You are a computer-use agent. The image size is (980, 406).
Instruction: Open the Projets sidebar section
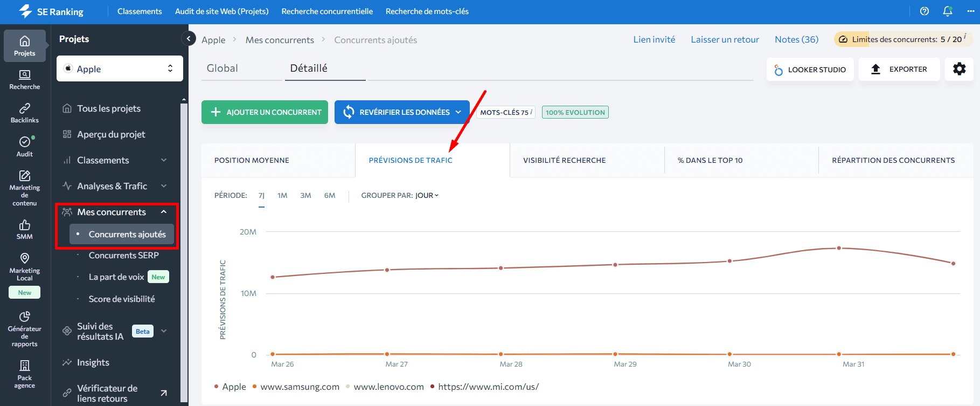click(x=25, y=46)
